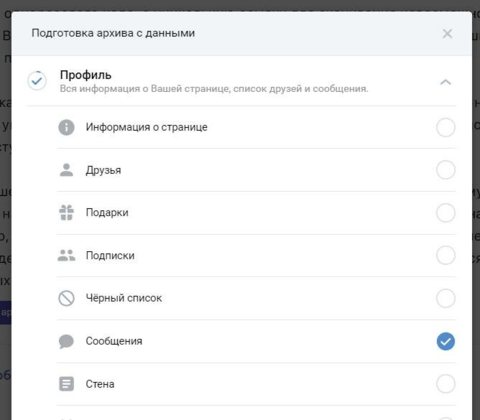Click the wall post icon beside Стена
The width and height of the screenshot is (480, 420).
tap(66, 384)
